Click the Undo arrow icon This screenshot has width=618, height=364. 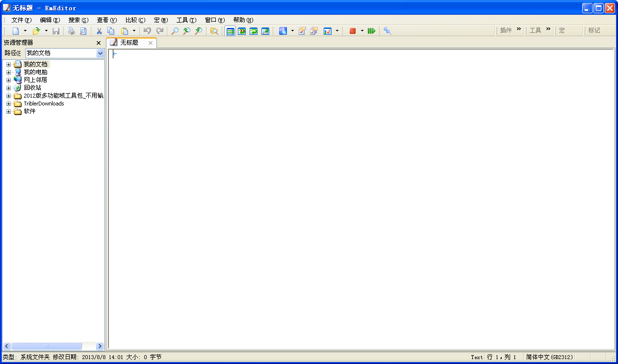[147, 31]
